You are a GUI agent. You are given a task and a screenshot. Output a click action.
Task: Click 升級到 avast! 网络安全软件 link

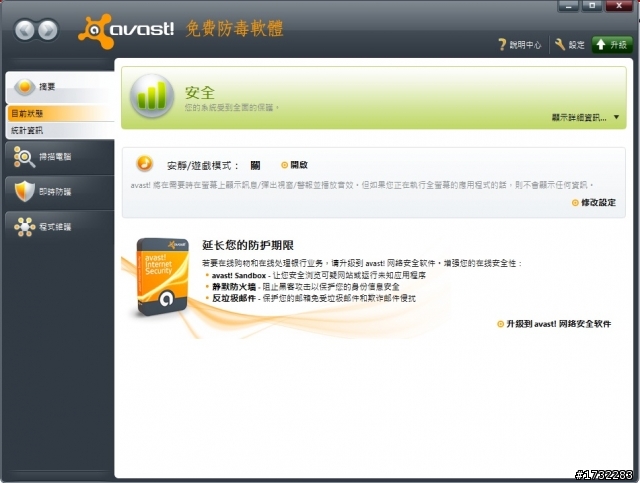click(x=554, y=324)
